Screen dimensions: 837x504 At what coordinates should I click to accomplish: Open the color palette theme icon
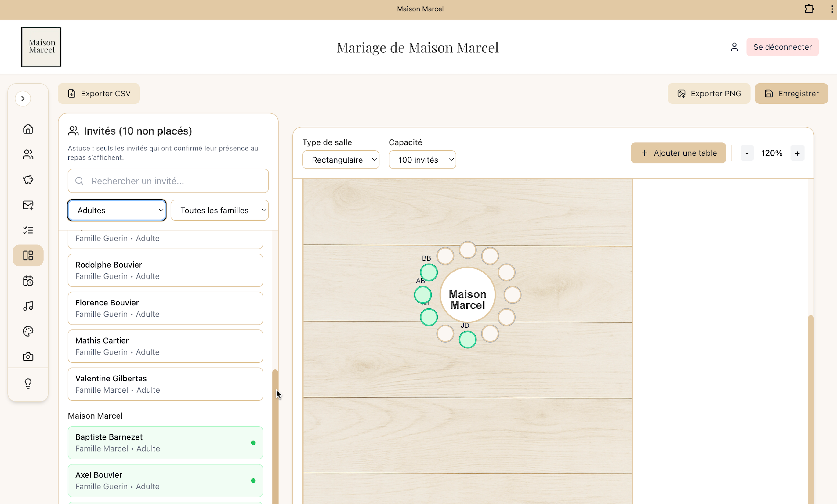pyautogui.click(x=28, y=331)
